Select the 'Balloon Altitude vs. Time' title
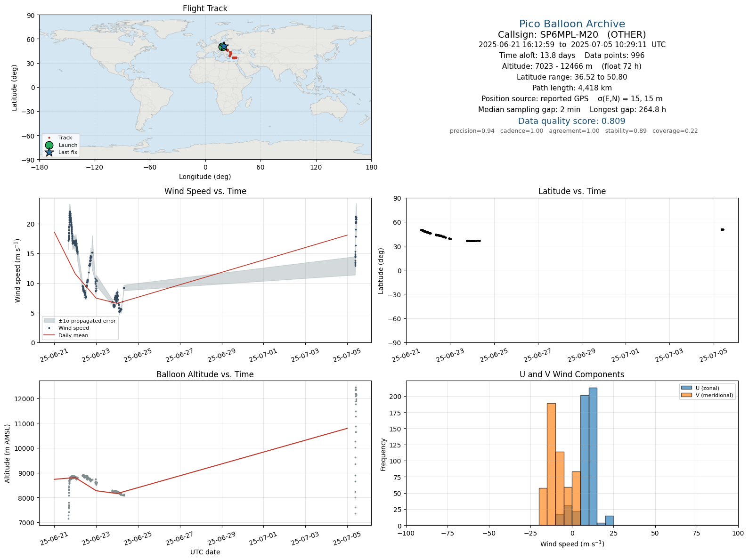 click(205, 374)
